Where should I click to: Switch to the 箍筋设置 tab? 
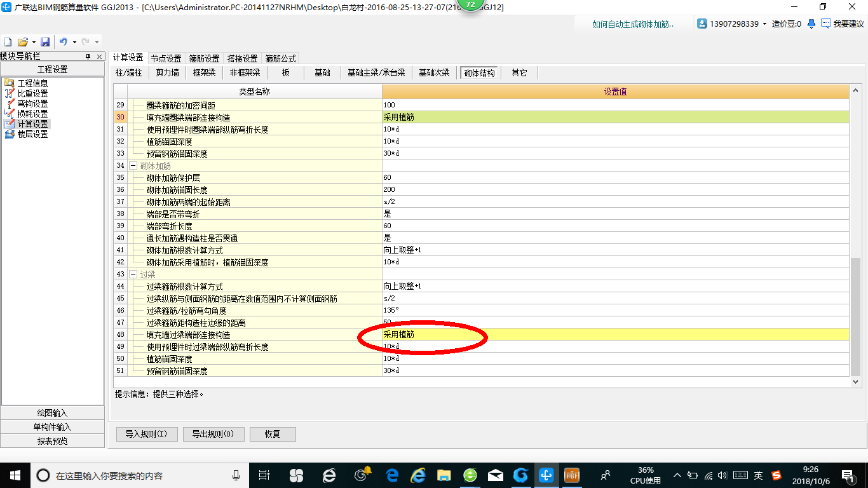[204, 58]
